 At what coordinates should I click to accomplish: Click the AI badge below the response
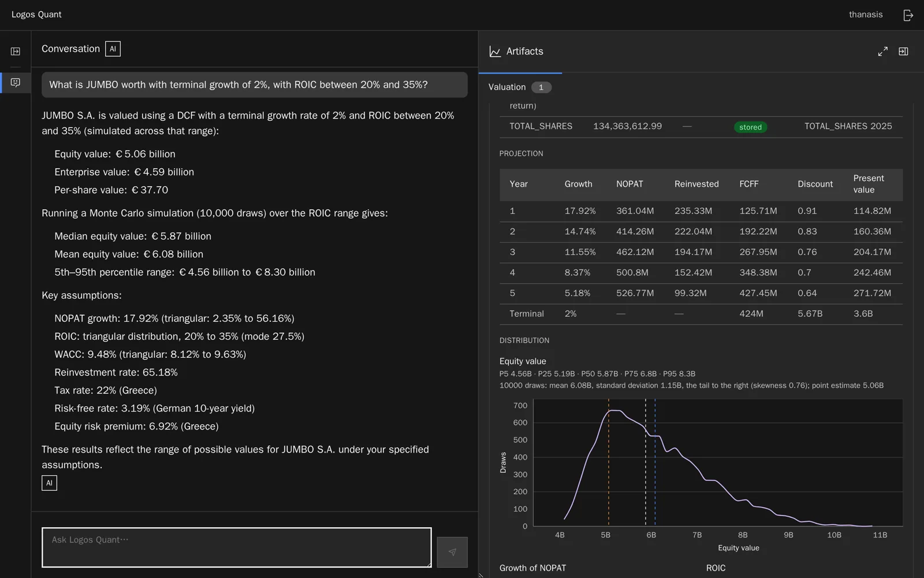click(x=49, y=483)
